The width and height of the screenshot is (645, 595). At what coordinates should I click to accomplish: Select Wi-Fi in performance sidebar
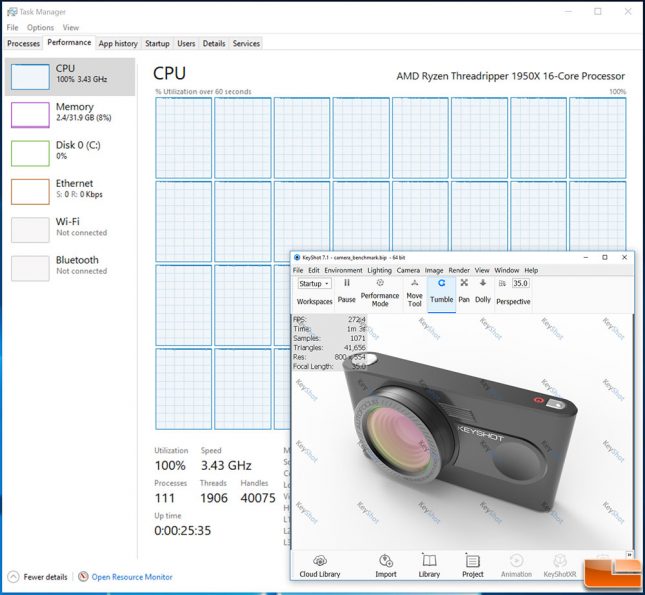tap(70, 230)
